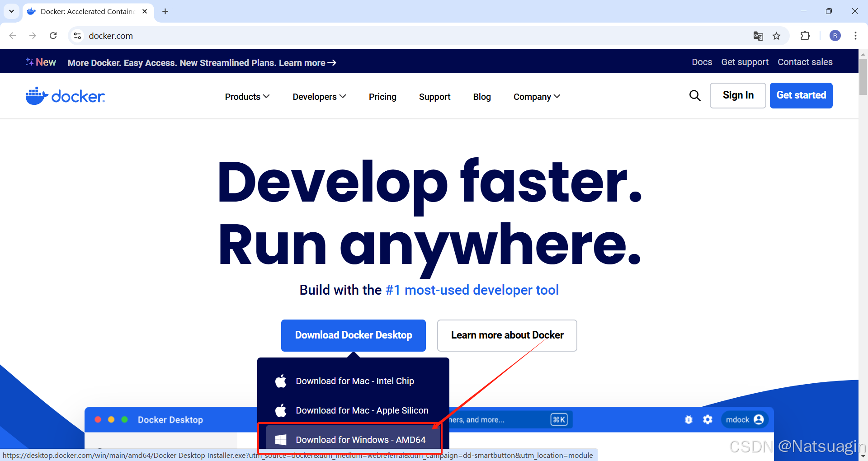Expand the Developers menu

[x=319, y=97]
